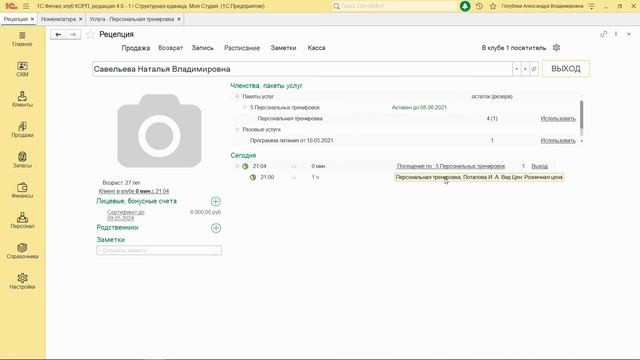
Task: Copy link to this page icon
Action: [x=603, y=34]
